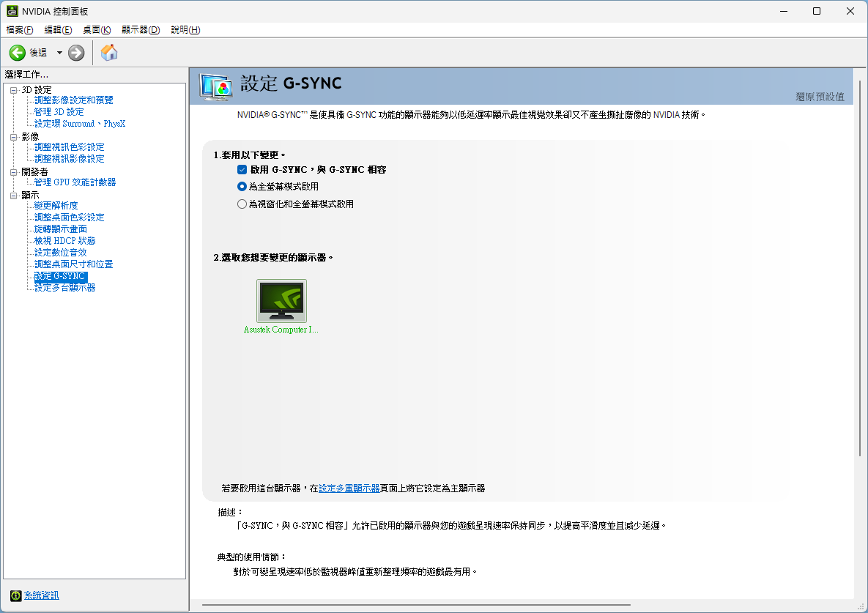Collapse the 開發者 tree node

[x=14, y=172]
